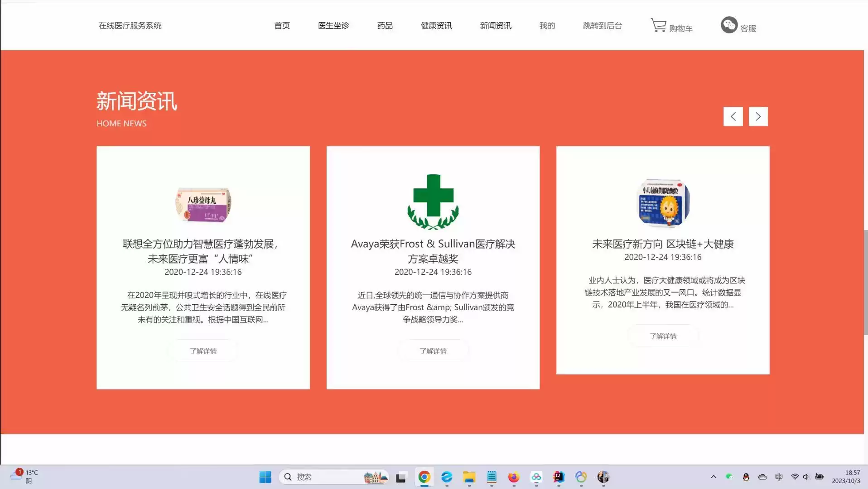Open the cloud sync tray icon
The width and height of the screenshot is (868, 489).
[x=762, y=477]
